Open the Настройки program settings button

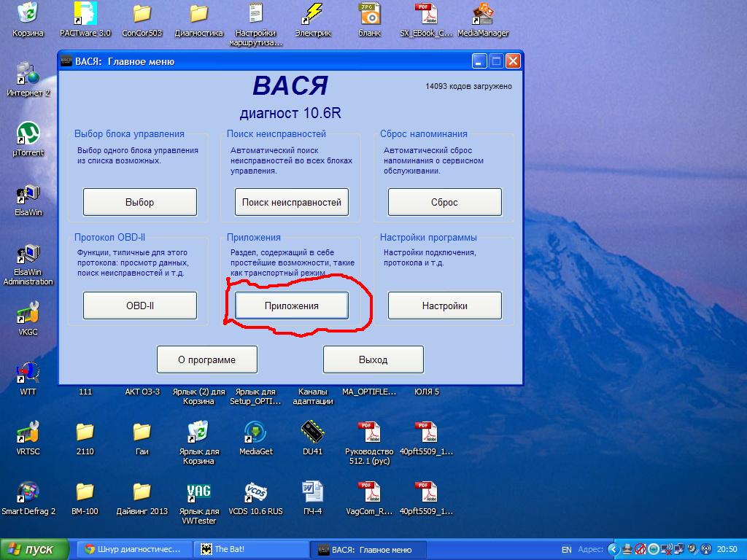(444, 306)
